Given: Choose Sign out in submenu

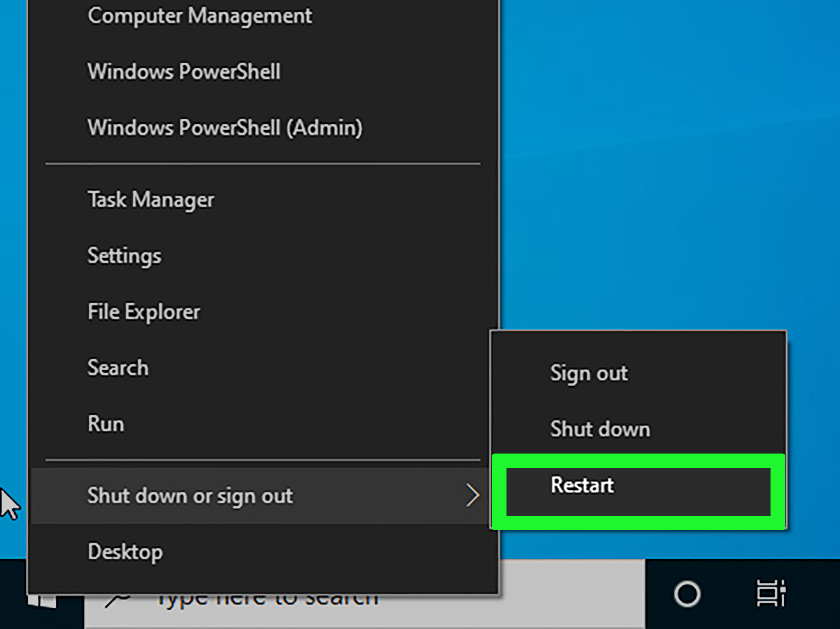Looking at the screenshot, I should (x=638, y=373).
